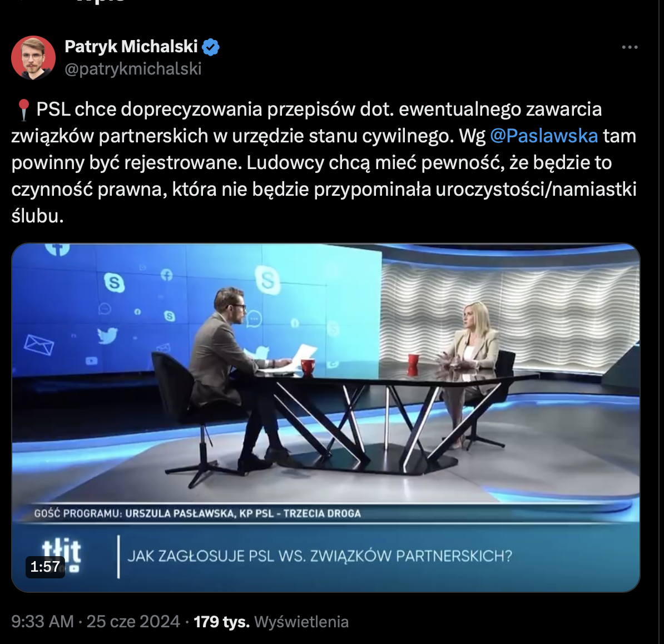
Task: Open the @Paslawska mention
Action: pos(544,136)
